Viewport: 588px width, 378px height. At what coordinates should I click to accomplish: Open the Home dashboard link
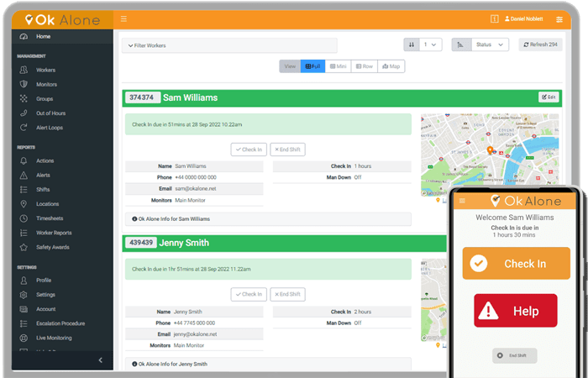[43, 36]
